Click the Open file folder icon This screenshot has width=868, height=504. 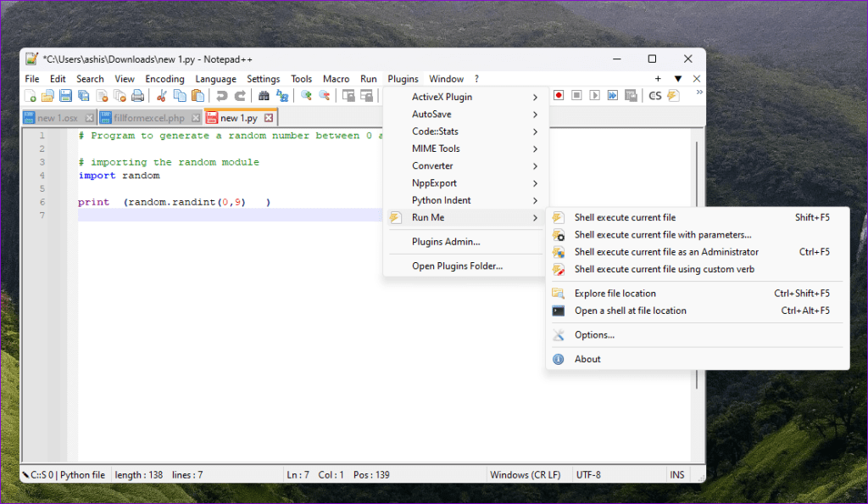(x=47, y=96)
